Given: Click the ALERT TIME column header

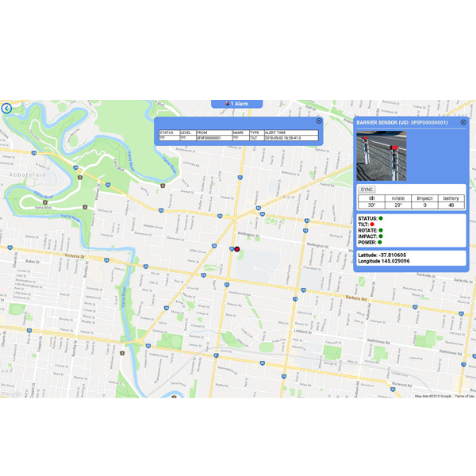Looking at the screenshot, I should tap(291, 132).
